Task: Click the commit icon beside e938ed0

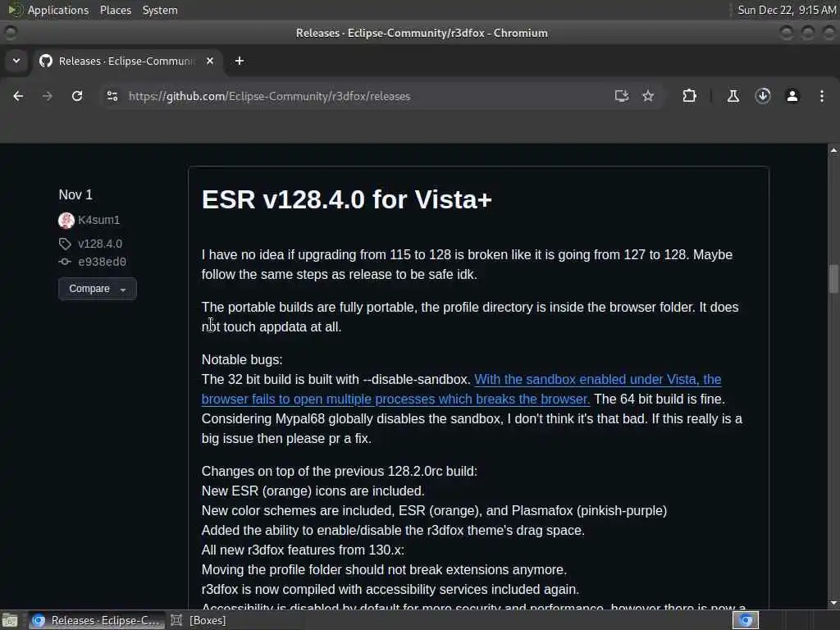Action: click(65, 262)
